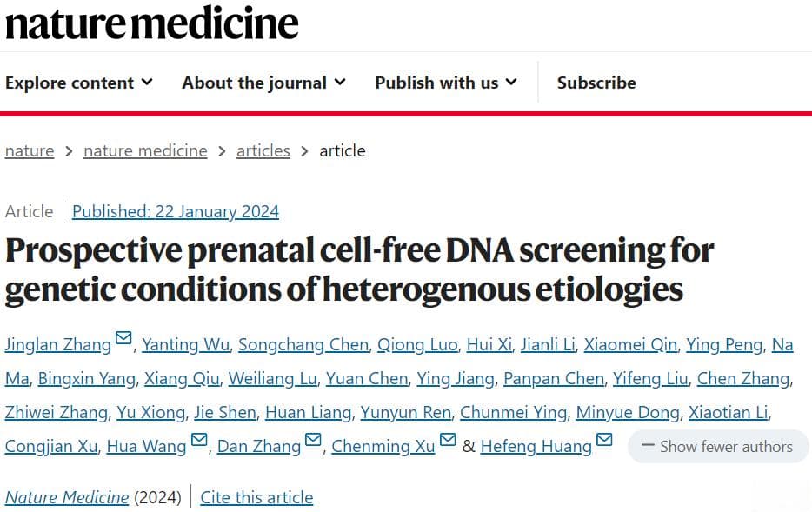Select author Songchang Chen link
This screenshot has width=812, height=512.
click(303, 345)
